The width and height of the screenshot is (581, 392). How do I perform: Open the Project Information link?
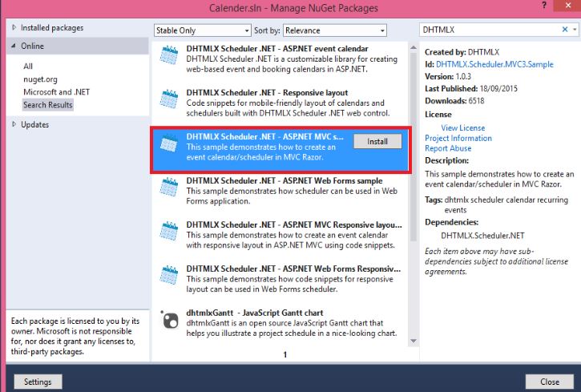tap(458, 138)
